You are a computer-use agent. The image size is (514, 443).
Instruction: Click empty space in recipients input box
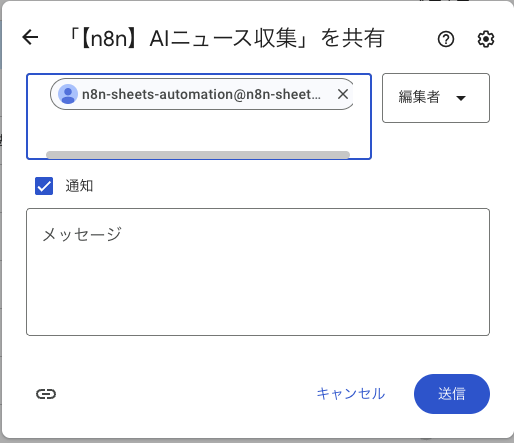coord(199,131)
